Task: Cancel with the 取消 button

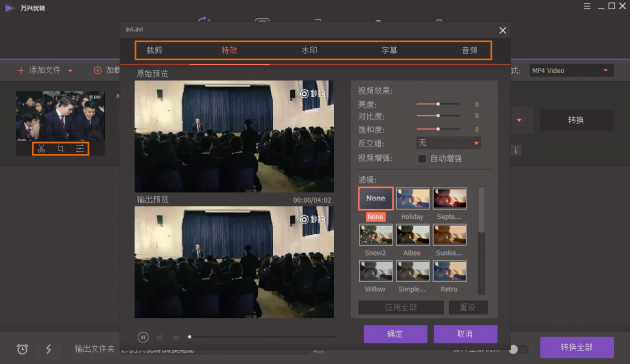Action: point(465,334)
